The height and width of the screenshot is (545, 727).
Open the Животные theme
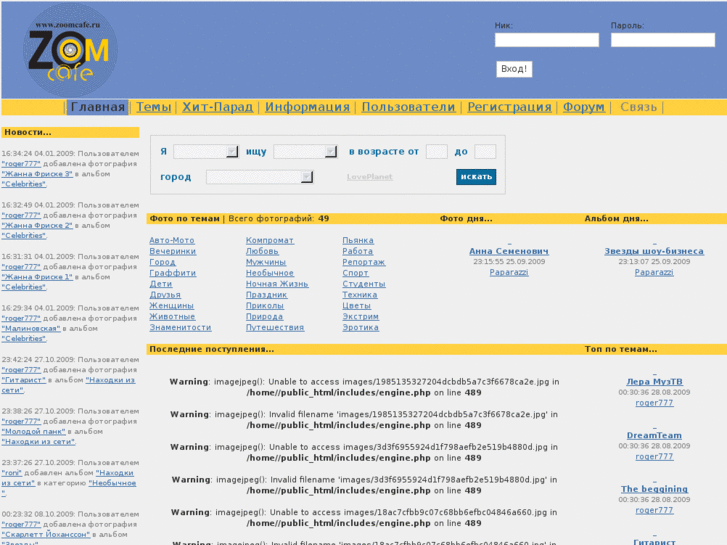click(x=172, y=316)
